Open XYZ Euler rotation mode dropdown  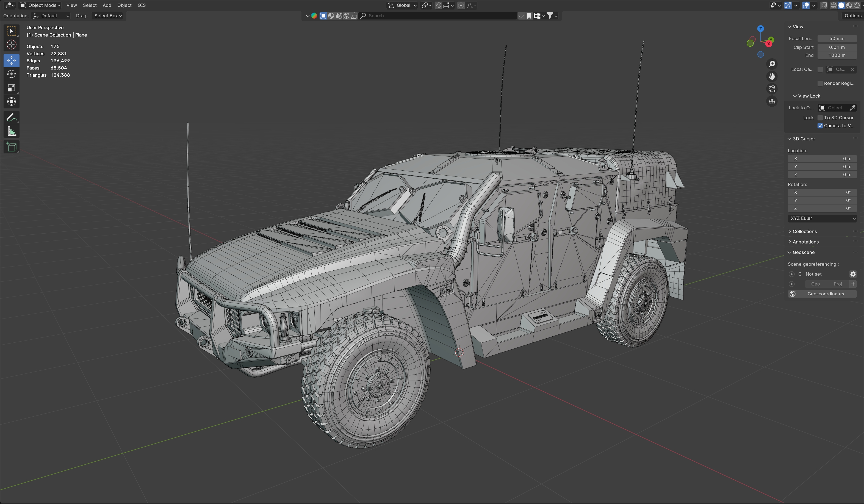coord(822,218)
